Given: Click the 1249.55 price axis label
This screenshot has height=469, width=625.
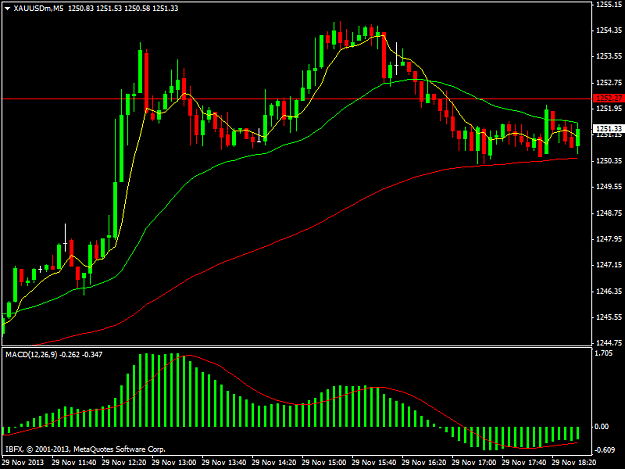Looking at the screenshot, I should point(609,187).
